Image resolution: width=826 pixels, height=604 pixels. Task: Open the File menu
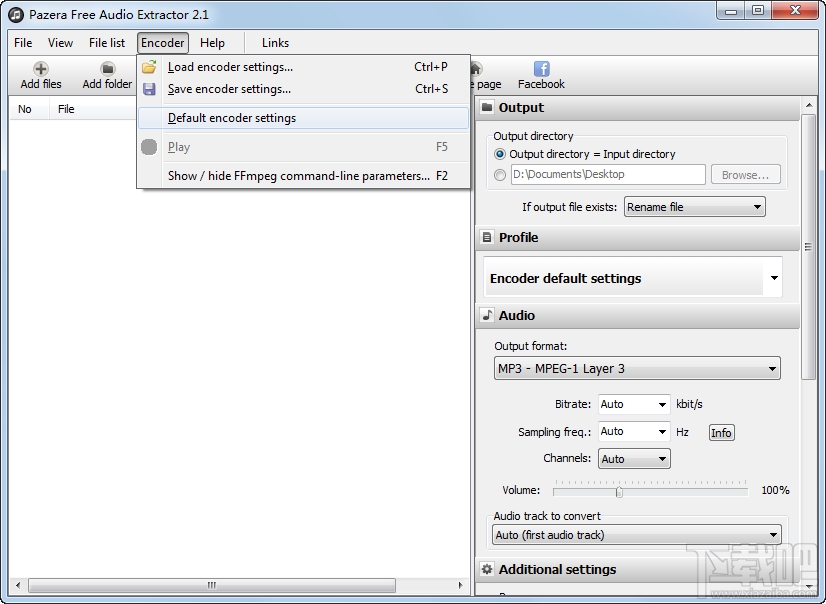[x=22, y=43]
